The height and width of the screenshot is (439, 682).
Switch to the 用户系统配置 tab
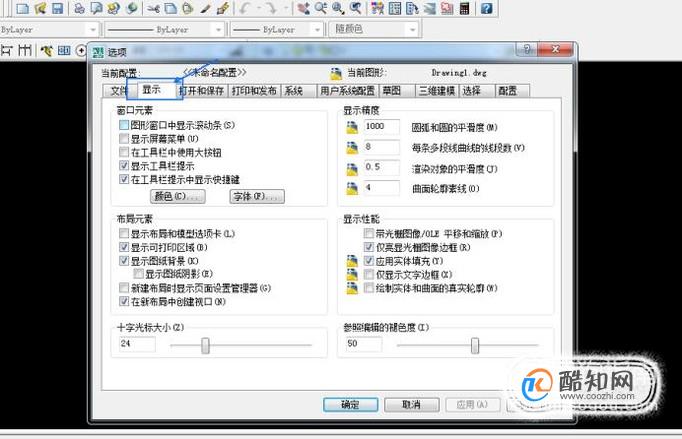[x=348, y=90]
